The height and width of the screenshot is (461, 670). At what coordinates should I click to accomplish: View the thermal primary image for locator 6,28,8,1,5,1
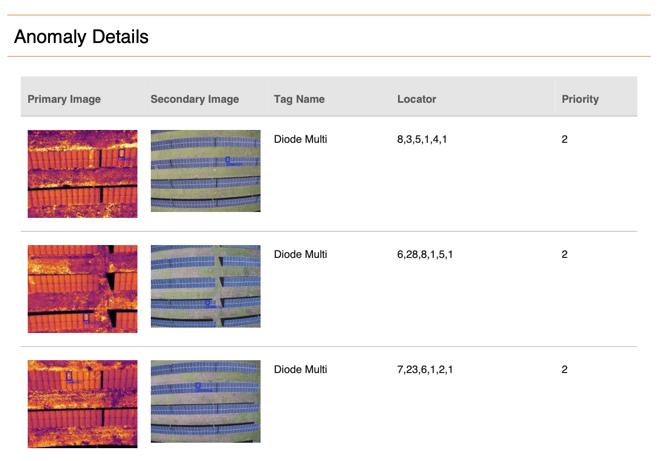pyautogui.click(x=82, y=288)
